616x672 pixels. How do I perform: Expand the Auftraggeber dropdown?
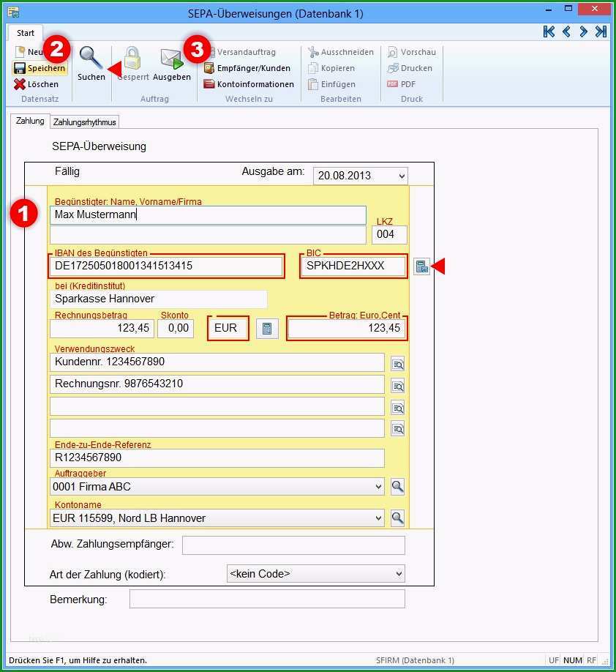pos(378,486)
